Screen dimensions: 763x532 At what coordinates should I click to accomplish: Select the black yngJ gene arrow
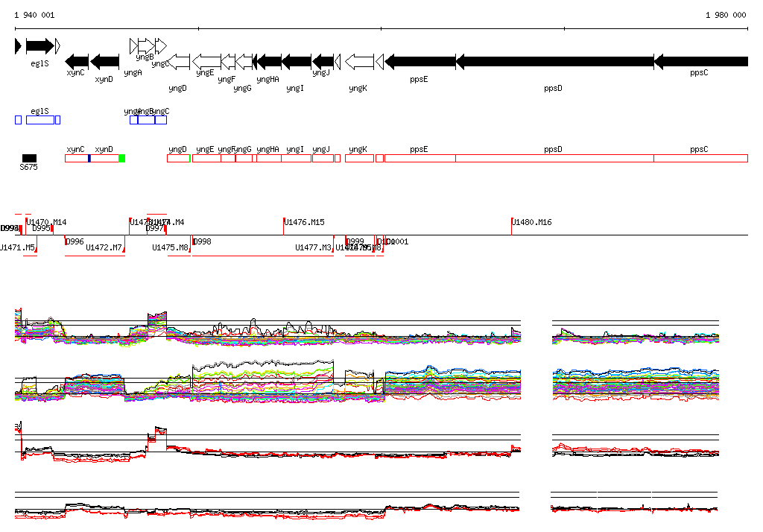pos(323,62)
